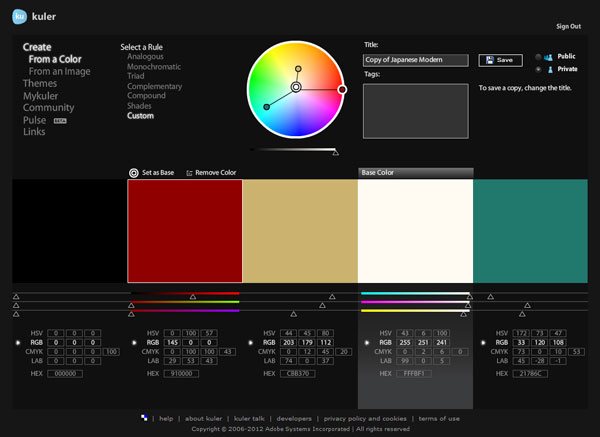This screenshot has height=437, width=600.
Task: Open the Mykuler section
Action: [41, 96]
